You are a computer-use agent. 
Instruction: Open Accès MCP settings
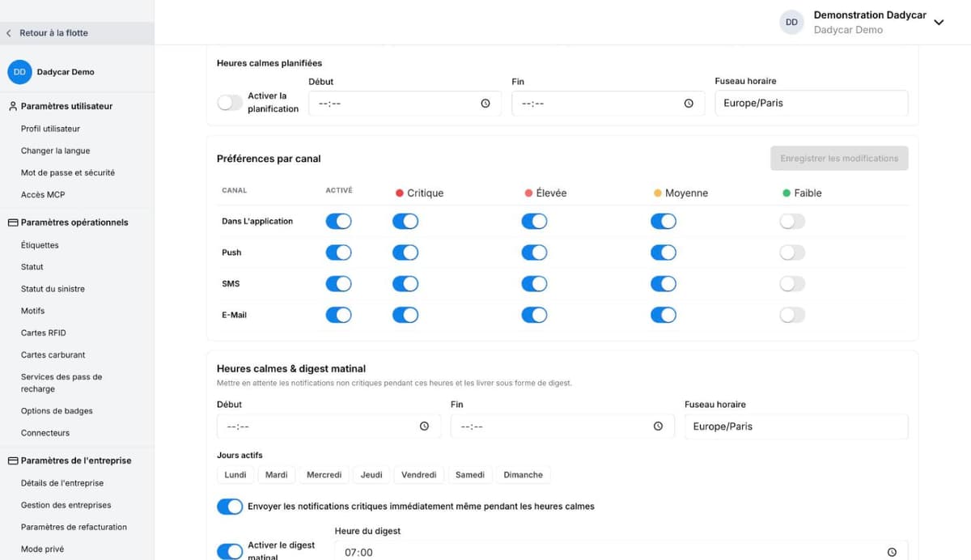click(x=43, y=194)
